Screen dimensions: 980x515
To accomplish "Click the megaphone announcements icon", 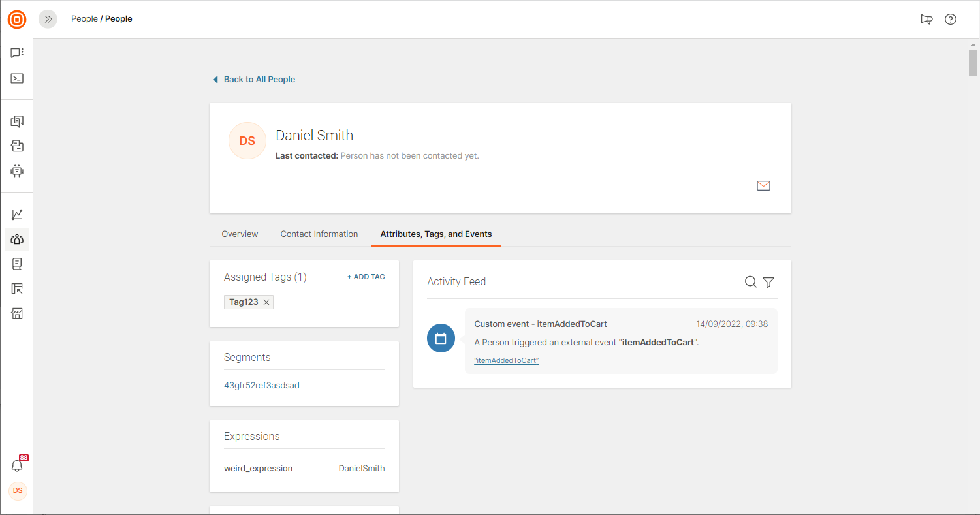I will (x=926, y=19).
